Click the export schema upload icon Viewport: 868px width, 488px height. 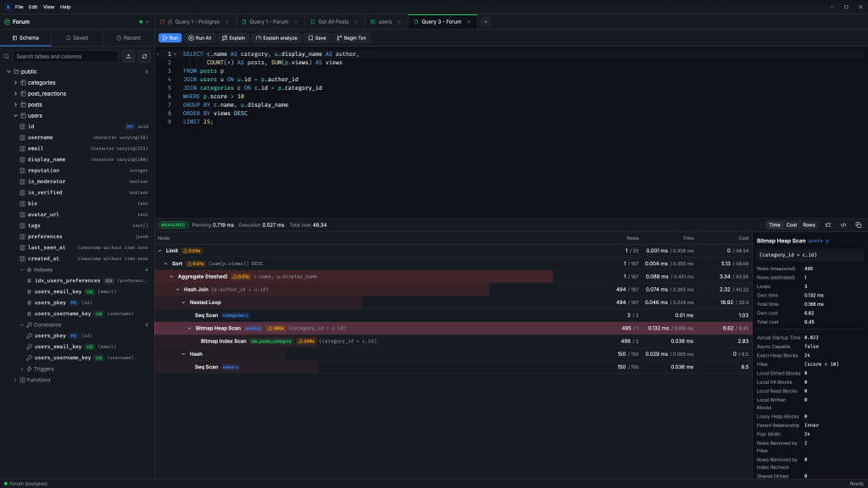[129, 57]
